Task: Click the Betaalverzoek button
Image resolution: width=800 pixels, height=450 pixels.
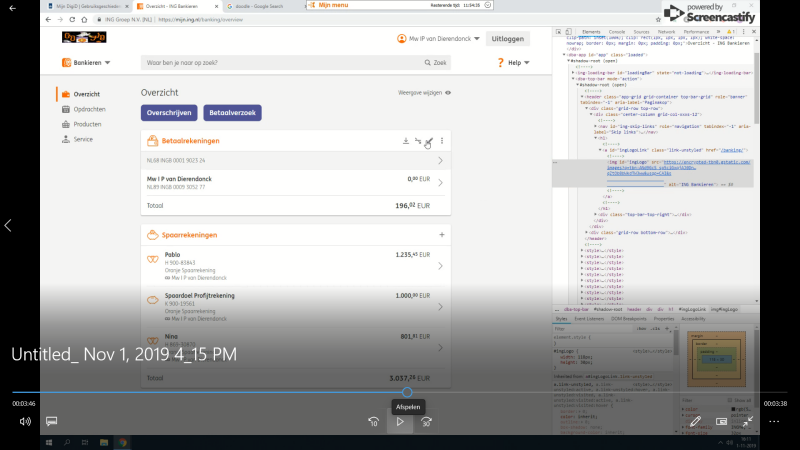Action: [x=231, y=113]
